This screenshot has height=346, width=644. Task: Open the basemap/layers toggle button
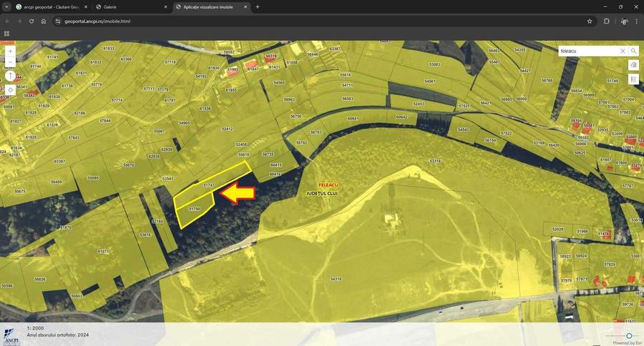(x=633, y=65)
